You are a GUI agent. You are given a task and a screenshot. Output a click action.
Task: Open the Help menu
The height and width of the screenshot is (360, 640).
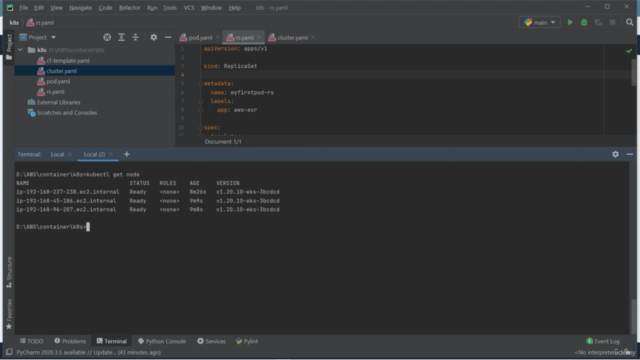coord(234,8)
